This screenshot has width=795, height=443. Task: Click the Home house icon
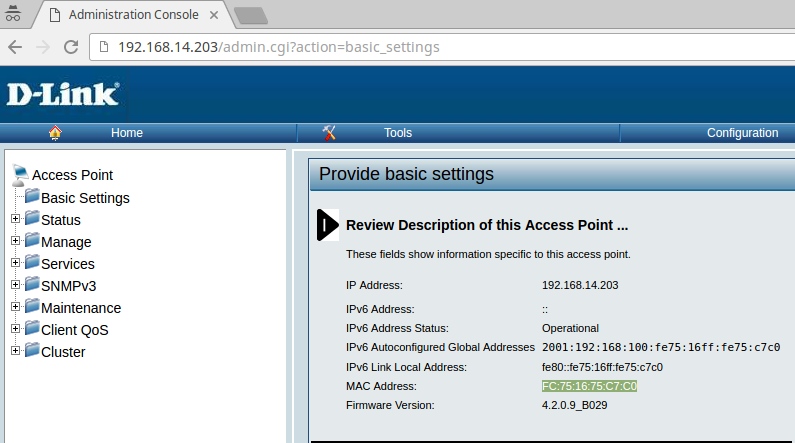click(x=55, y=133)
